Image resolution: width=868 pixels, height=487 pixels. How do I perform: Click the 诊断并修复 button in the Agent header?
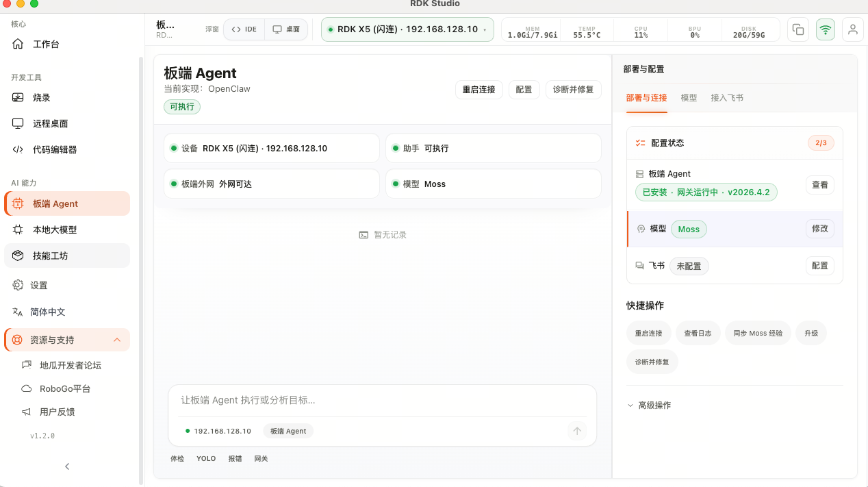(x=573, y=90)
